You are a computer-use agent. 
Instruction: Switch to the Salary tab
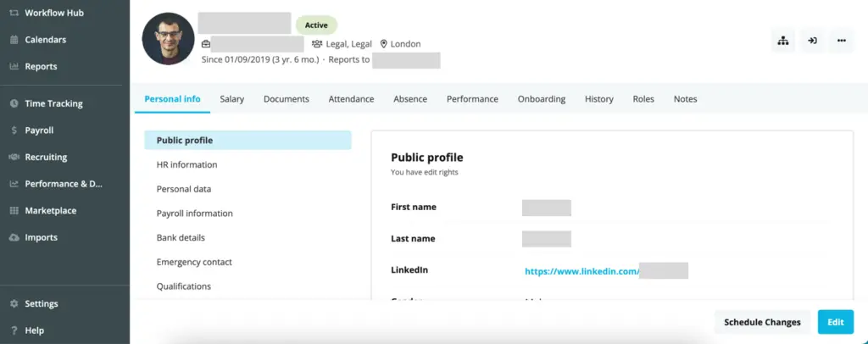(x=231, y=99)
